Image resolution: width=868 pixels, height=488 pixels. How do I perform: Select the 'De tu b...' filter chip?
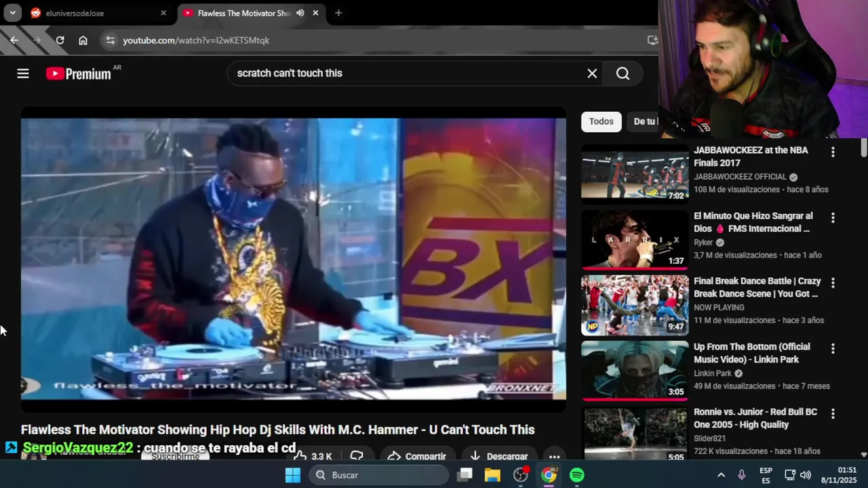tap(644, 121)
